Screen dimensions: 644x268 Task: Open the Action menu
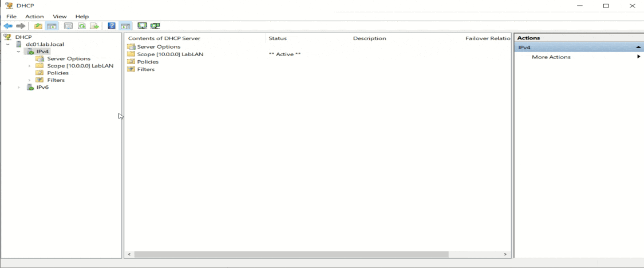(x=34, y=17)
